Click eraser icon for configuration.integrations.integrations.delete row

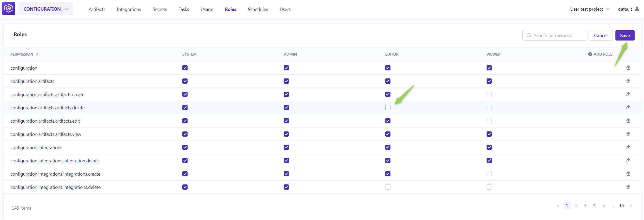click(x=628, y=187)
